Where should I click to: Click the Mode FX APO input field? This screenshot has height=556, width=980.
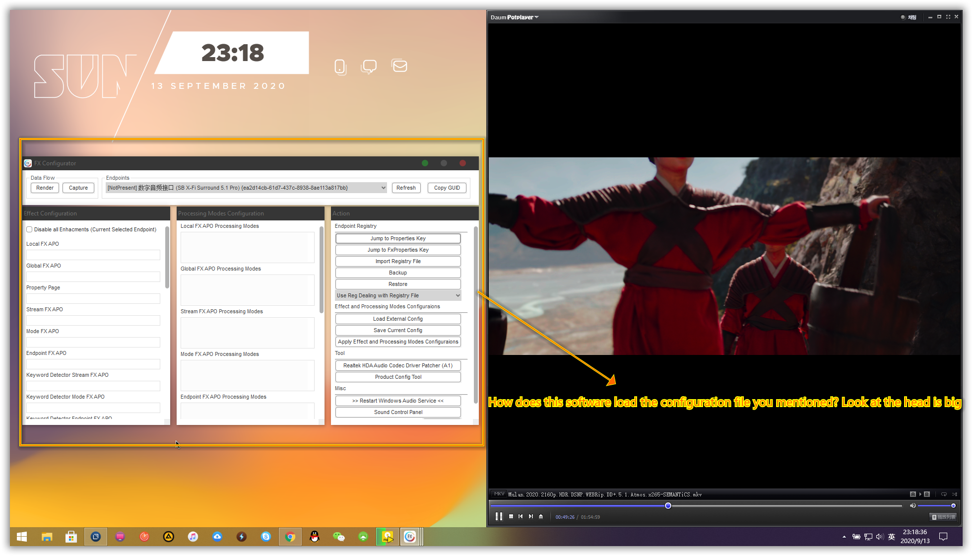93,342
